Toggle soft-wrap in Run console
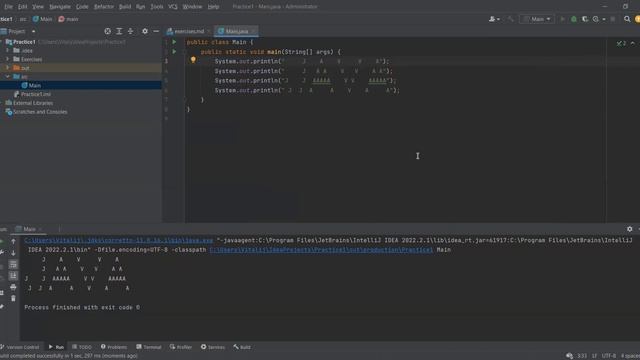 coord(13,264)
